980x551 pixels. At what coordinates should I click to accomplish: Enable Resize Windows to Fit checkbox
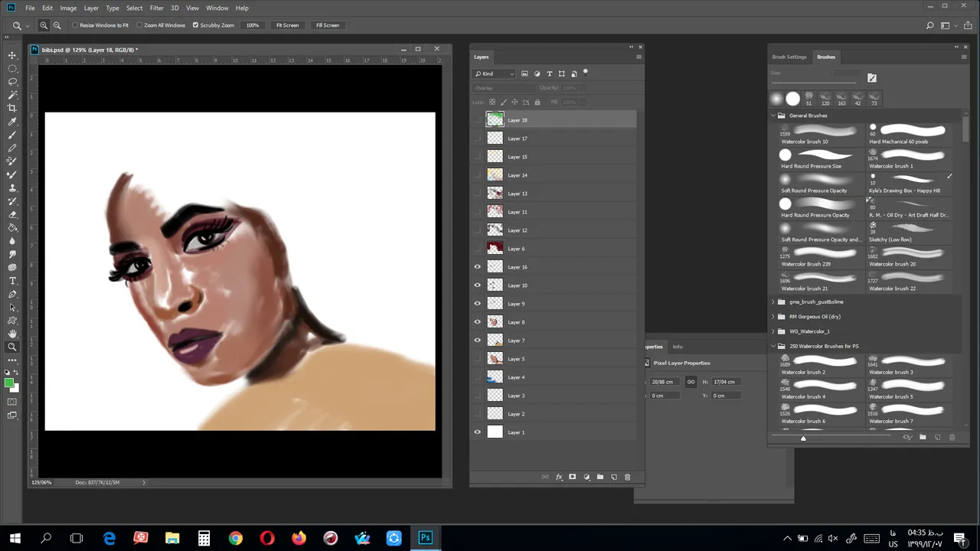coord(74,25)
